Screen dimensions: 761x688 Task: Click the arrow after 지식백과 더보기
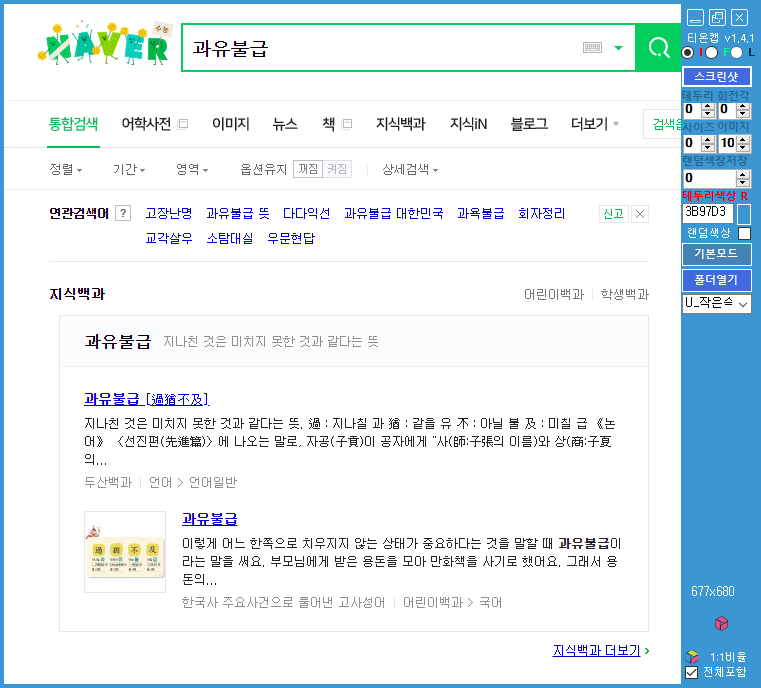[x=647, y=651]
